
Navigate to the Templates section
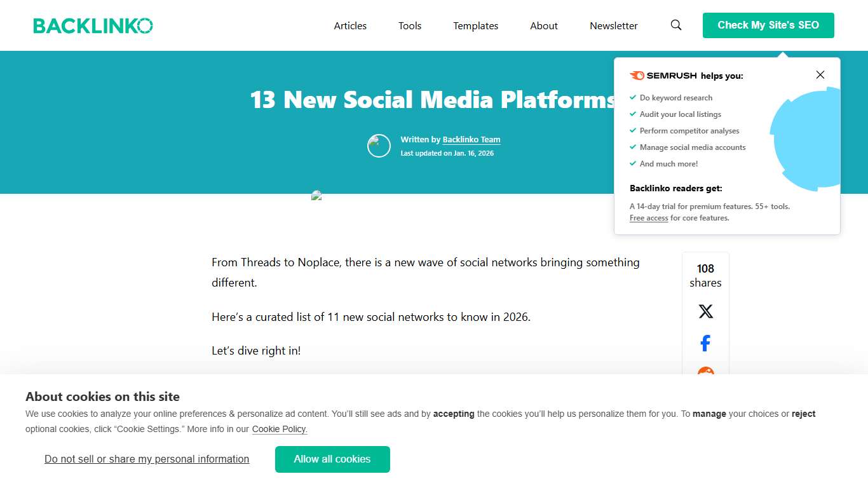[x=475, y=25]
